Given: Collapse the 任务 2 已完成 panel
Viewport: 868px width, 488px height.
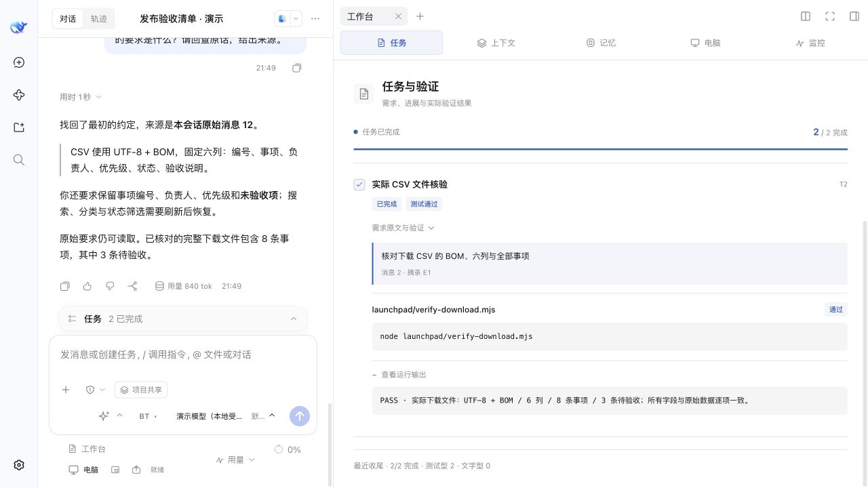Looking at the screenshot, I should [x=183, y=319].
